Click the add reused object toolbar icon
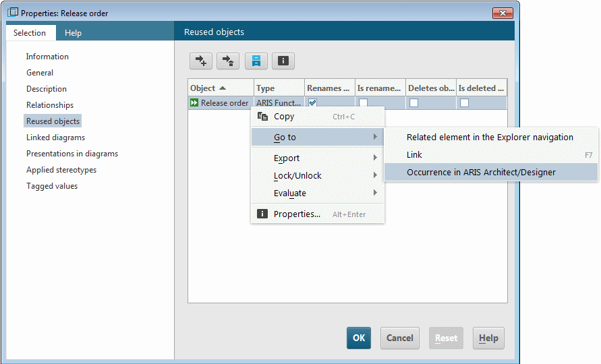 coord(201,61)
